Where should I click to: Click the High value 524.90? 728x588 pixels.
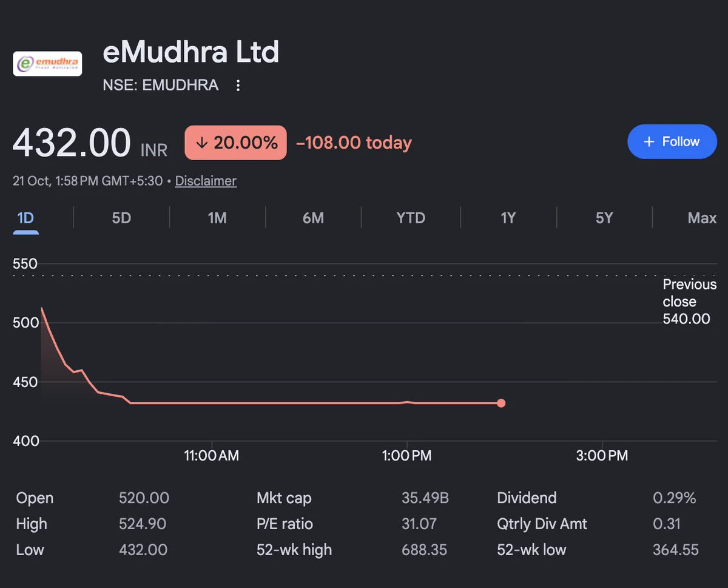[x=143, y=524]
